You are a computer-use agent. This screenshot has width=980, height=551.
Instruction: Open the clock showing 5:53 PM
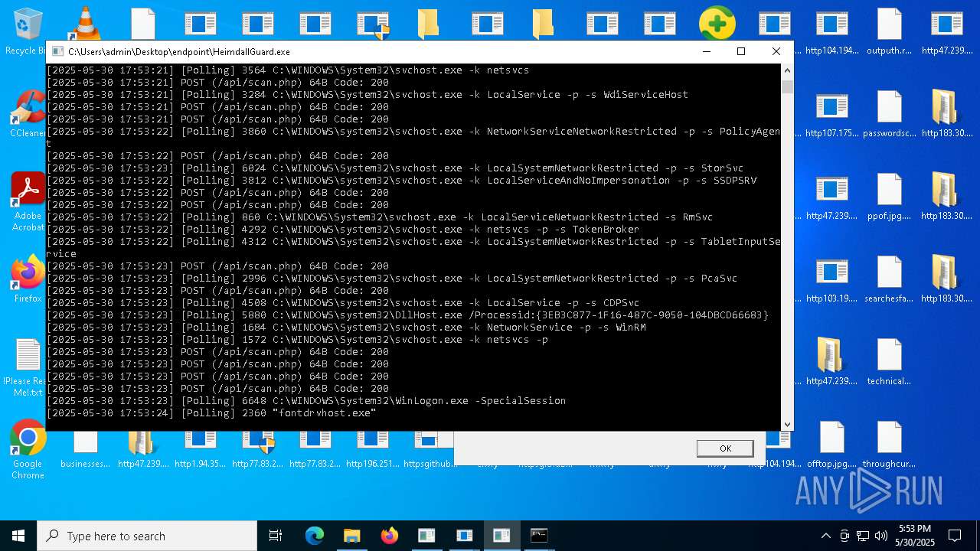coord(915,536)
